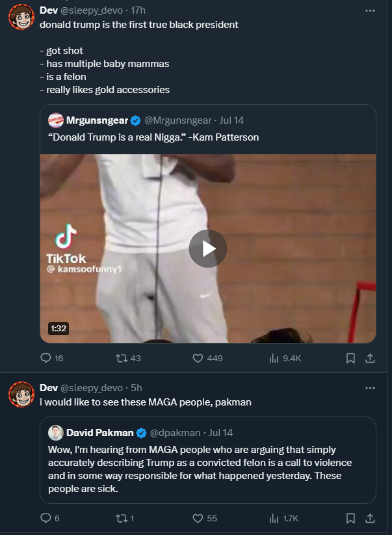Bookmark the second Dev tweet

350,518
